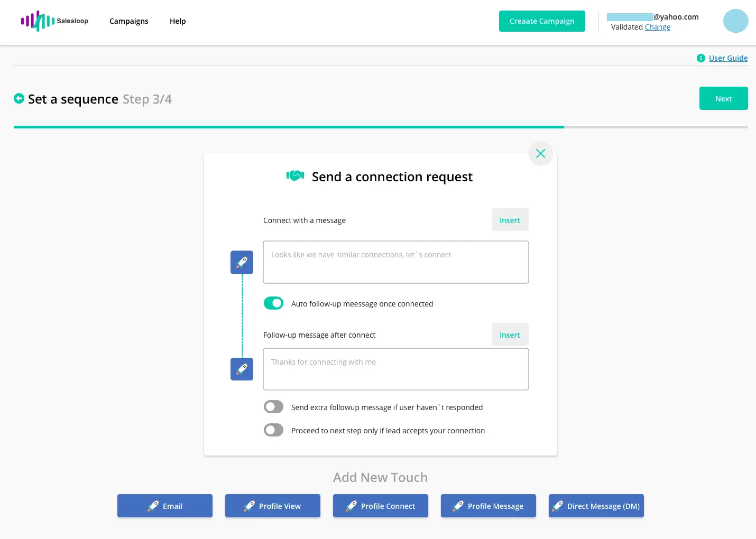Open the User Guide link
Image resolution: width=756 pixels, height=539 pixels.
(x=728, y=58)
